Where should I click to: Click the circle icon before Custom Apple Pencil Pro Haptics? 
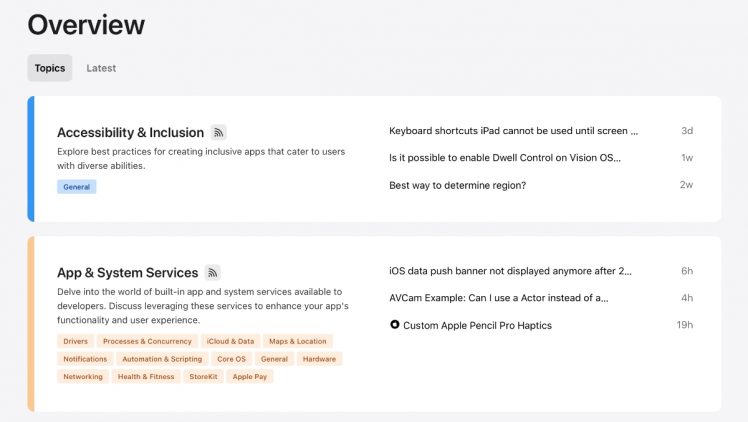click(395, 325)
